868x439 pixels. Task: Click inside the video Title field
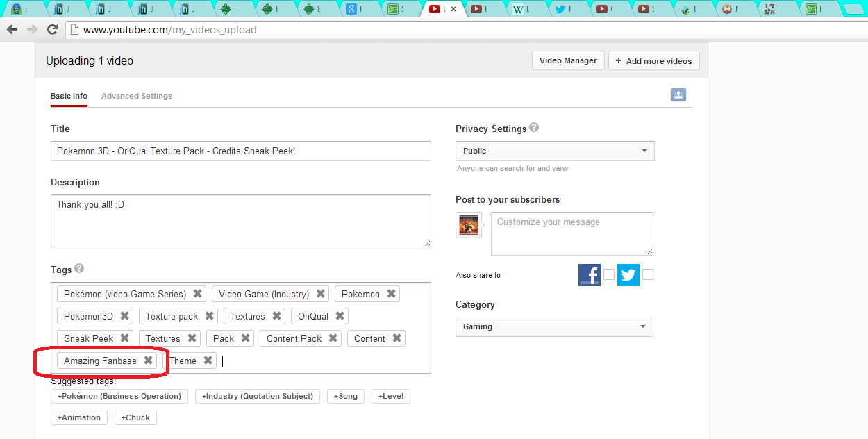click(240, 151)
